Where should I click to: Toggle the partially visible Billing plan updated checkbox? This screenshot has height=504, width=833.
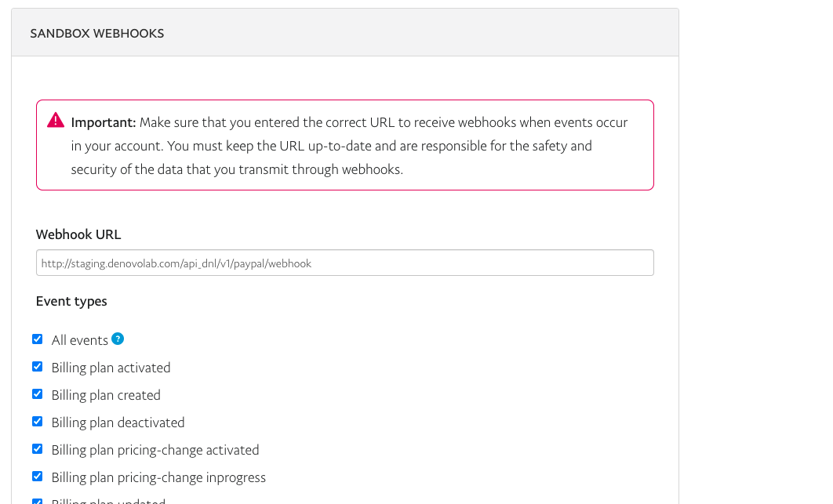(x=37, y=502)
